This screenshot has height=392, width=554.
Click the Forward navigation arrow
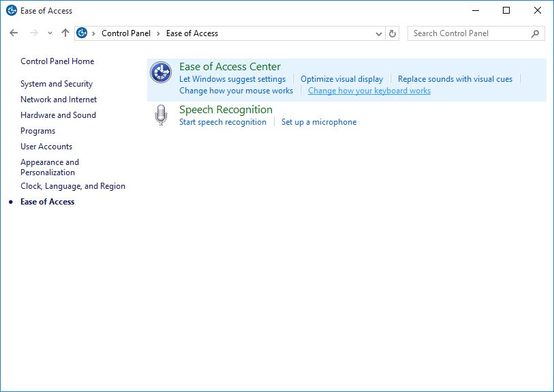34,33
